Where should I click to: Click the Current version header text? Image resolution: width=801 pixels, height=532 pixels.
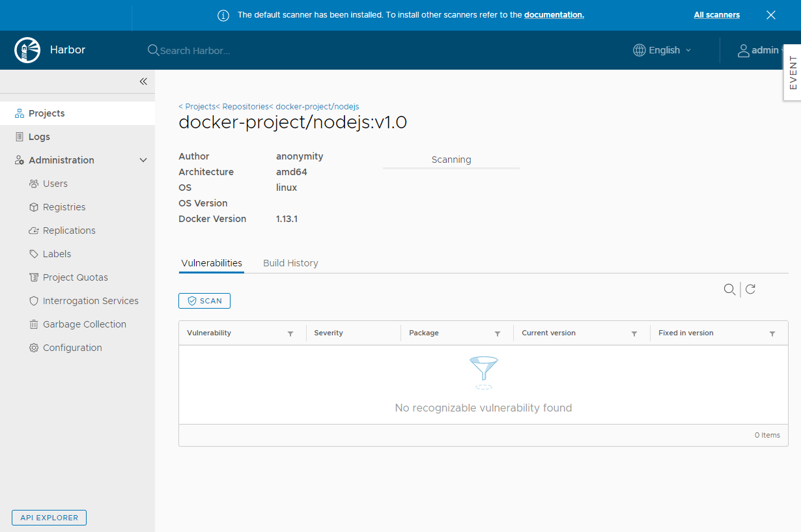point(549,333)
